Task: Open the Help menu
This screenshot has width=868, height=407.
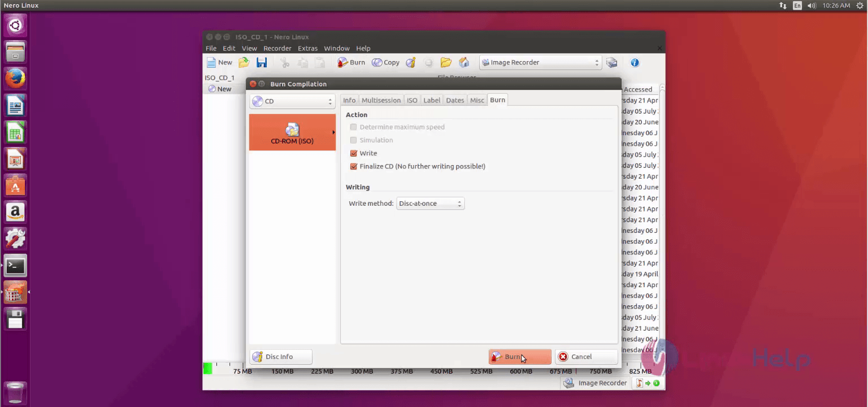Action: tap(363, 48)
